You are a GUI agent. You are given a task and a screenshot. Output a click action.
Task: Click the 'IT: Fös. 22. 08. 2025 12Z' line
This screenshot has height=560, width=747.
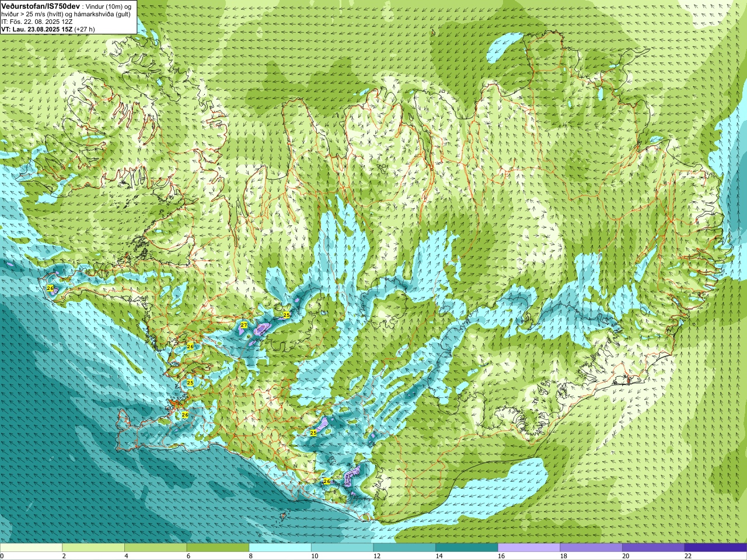click(x=37, y=22)
